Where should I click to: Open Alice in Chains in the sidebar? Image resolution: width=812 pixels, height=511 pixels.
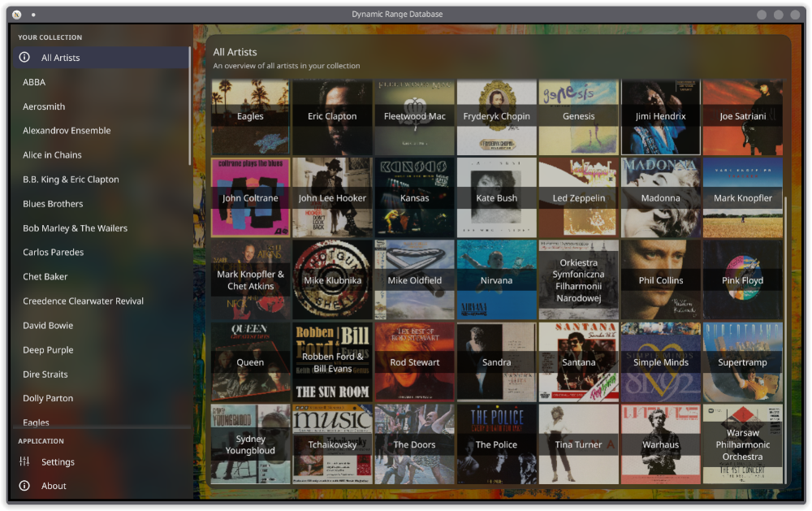click(101, 155)
